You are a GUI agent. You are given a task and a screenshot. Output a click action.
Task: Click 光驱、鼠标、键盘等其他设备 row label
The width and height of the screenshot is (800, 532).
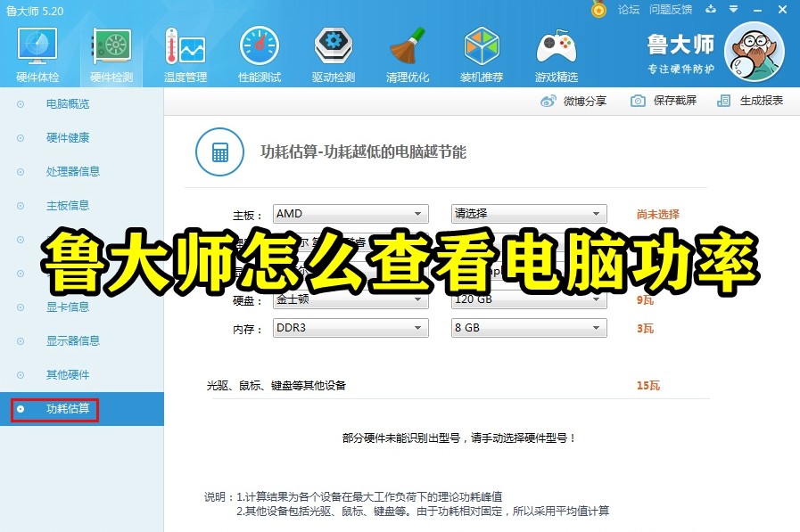pos(276,385)
